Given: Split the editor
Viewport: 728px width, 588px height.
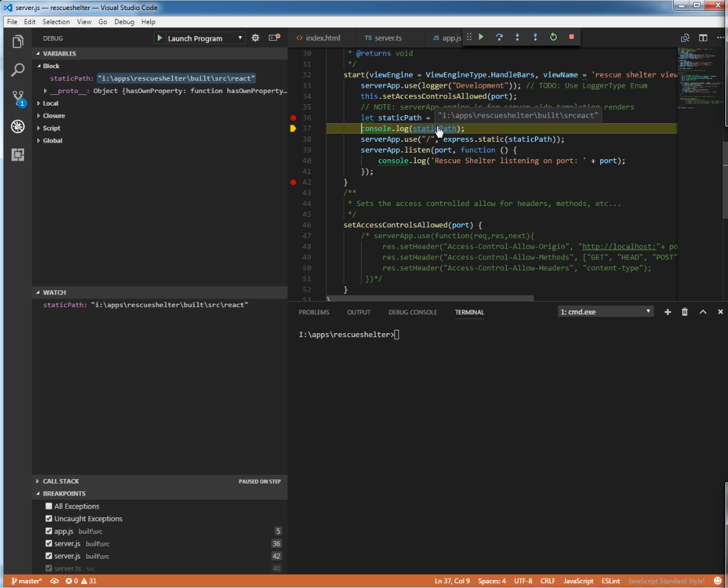Looking at the screenshot, I should [x=703, y=38].
